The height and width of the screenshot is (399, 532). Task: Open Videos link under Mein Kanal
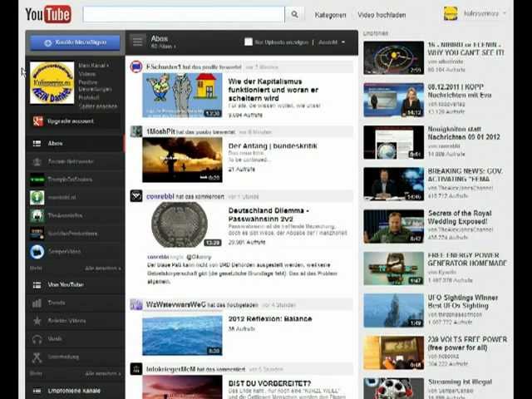coord(86,74)
